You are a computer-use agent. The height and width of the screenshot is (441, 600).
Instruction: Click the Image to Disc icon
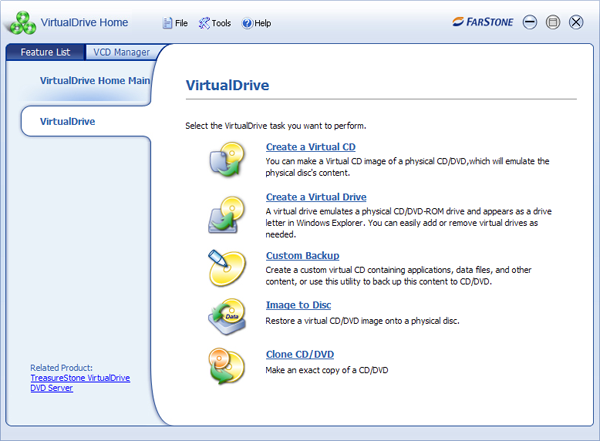(227, 317)
